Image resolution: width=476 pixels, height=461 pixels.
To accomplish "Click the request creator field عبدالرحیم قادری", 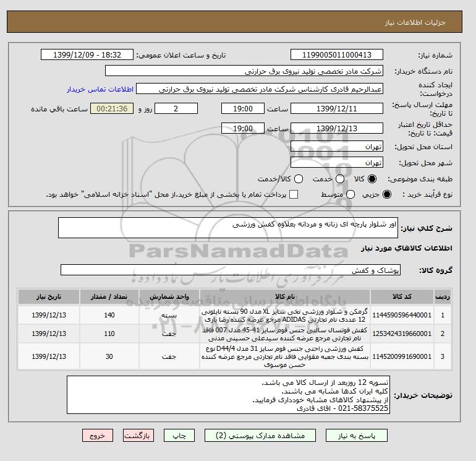I will [x=260, y=89].
